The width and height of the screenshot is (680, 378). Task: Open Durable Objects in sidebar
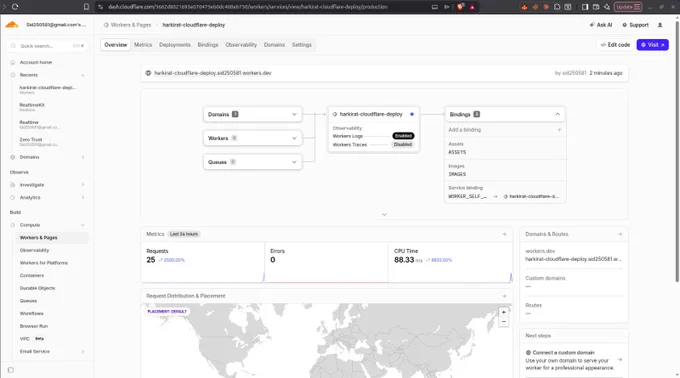tap(37, 288)
